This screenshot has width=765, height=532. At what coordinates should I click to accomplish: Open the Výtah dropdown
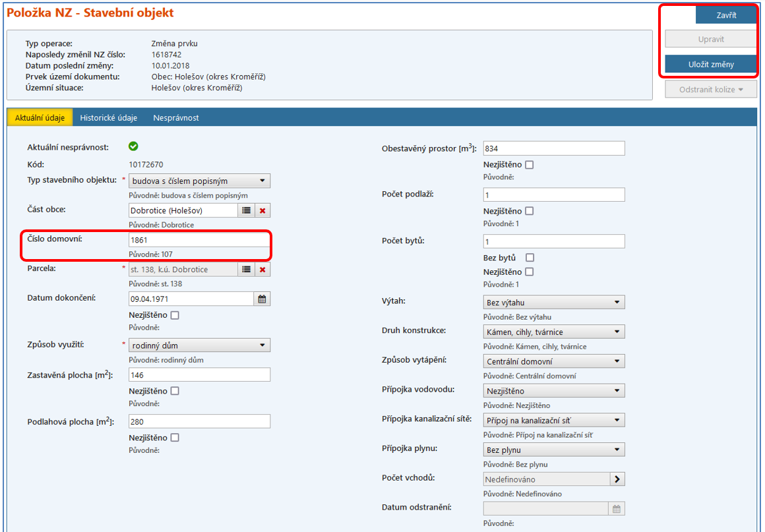point(553,303)
